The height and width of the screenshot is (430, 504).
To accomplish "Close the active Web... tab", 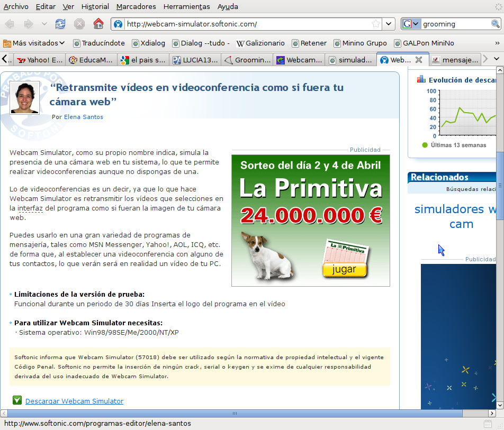I will coord(418,60).
